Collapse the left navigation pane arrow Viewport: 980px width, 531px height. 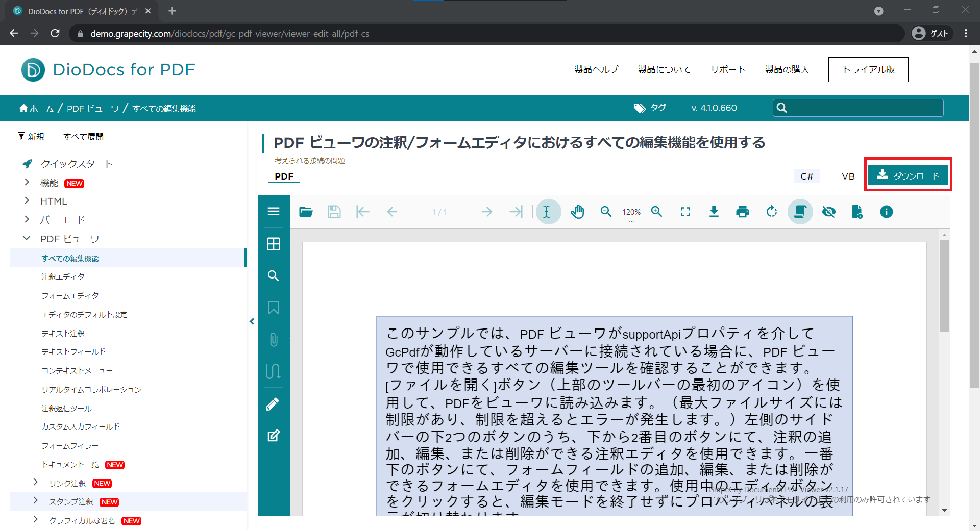click(x=252, y=321)
